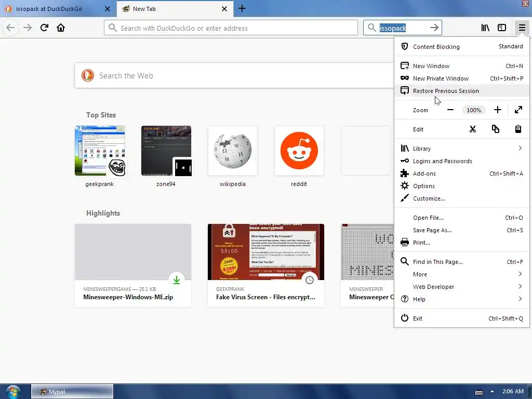Click the Highlights heading
Viewport: 532px width, 399px height.
click(x=103, y=213)
